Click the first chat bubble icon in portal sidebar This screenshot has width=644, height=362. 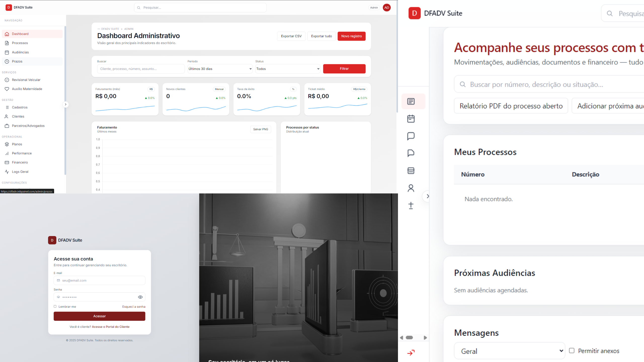411,136
